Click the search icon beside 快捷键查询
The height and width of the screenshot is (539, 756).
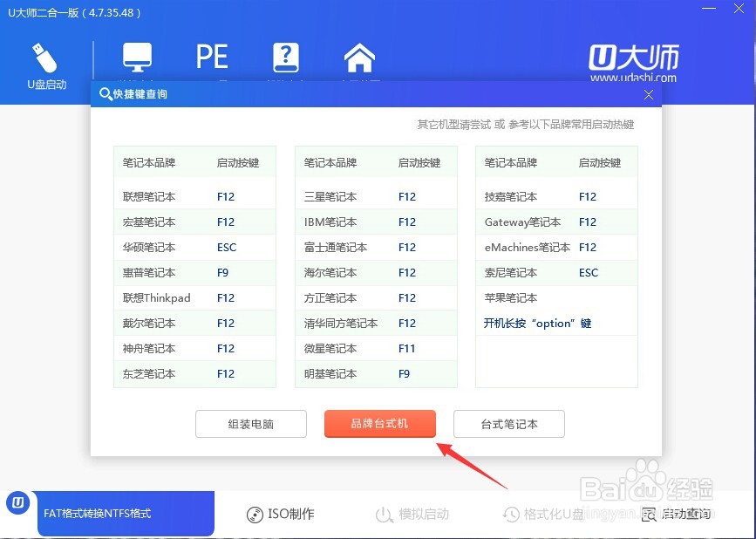[106, 94]
